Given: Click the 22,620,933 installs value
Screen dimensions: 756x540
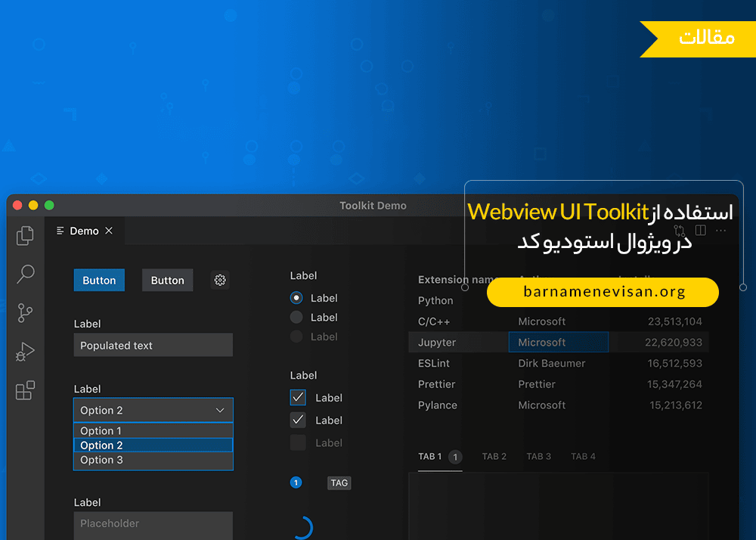Looking at the screenshot, I should tap(674, 343).
